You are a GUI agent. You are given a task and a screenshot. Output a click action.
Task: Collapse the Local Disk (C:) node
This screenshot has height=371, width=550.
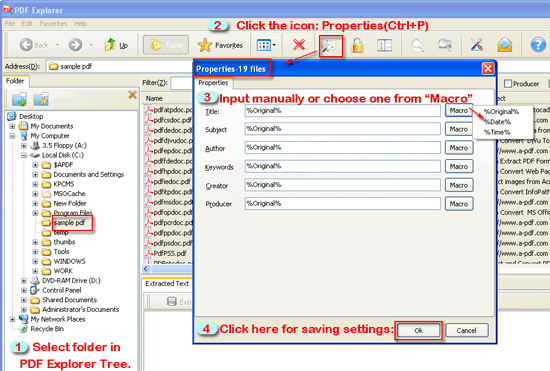click(24, 155)
